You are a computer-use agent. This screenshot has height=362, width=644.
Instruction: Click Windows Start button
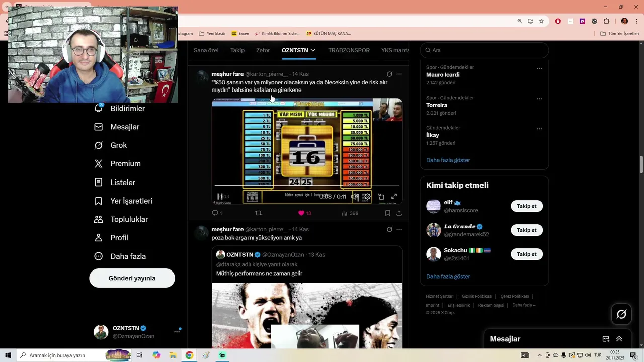8,355
